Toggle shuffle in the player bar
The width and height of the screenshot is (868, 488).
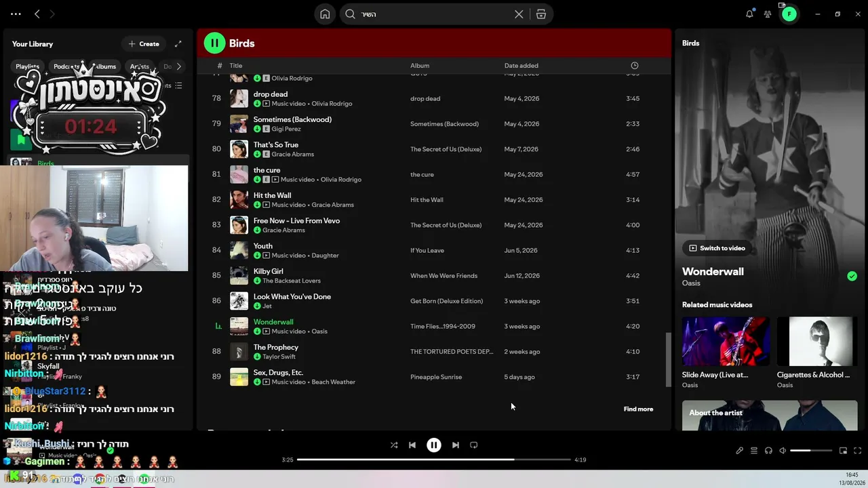394,445
